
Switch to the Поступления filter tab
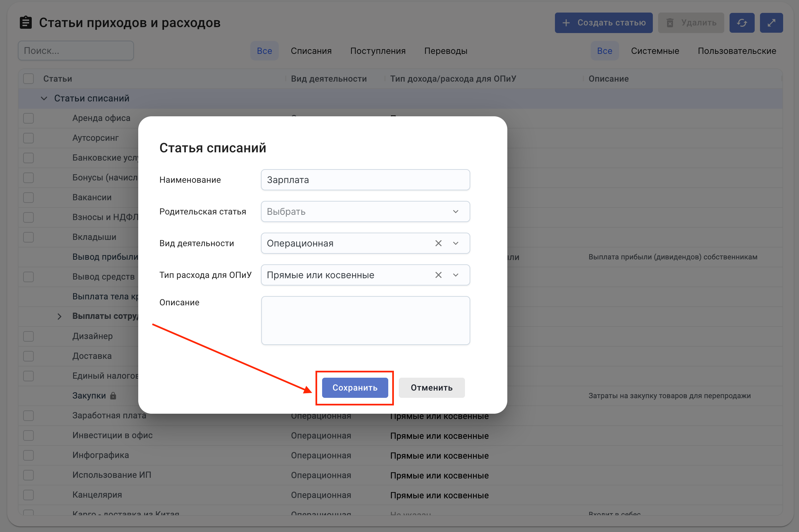click(378, 51)
